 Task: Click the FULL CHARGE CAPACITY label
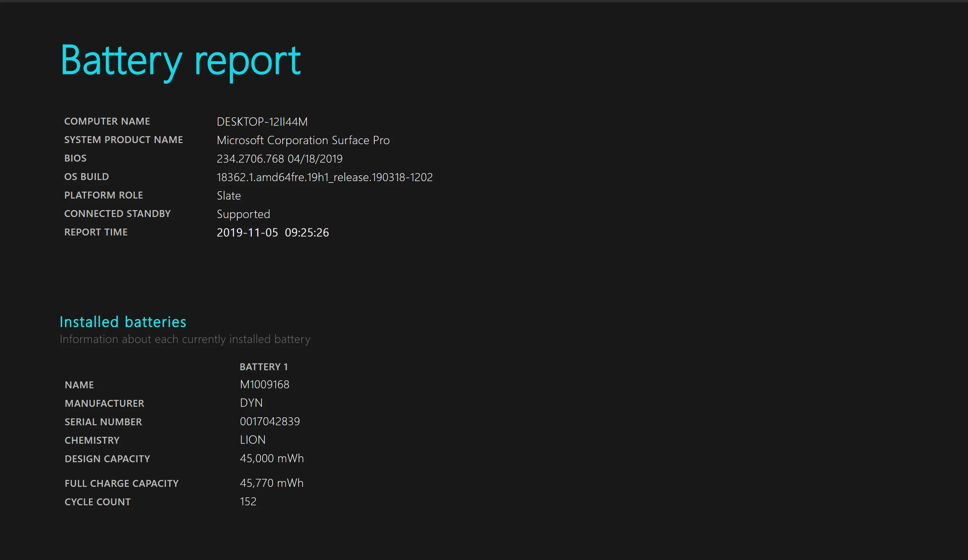click(x=121, y=483)
